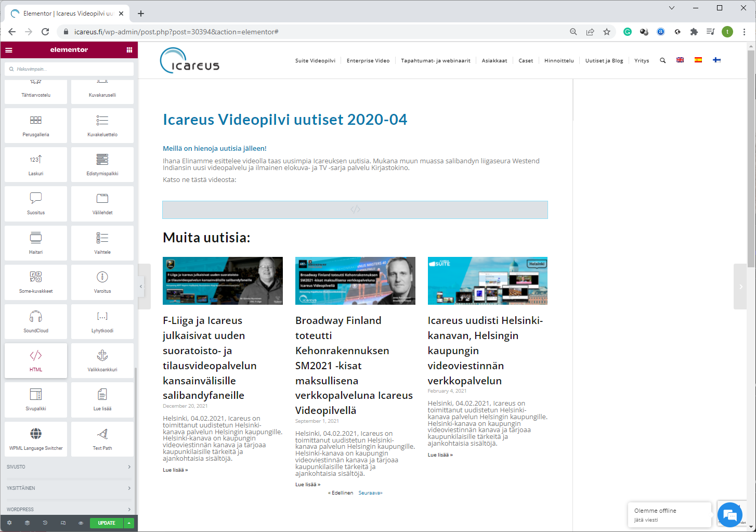Open the history icon in footer
The width and height of the screenshot is (756, 532).
click(x=45, y=523)
